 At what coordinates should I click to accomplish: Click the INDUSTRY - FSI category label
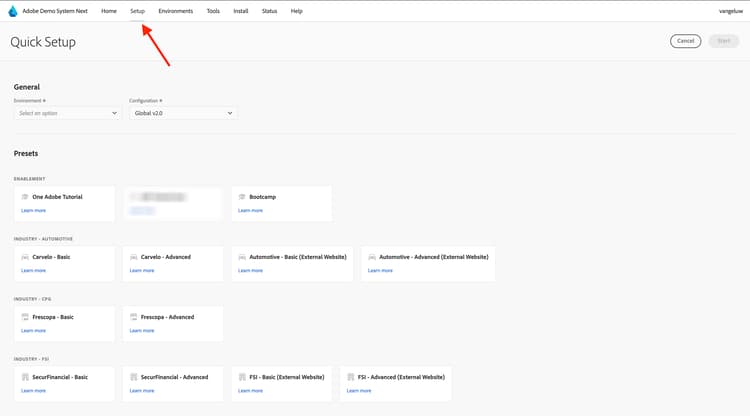(32, 359)
